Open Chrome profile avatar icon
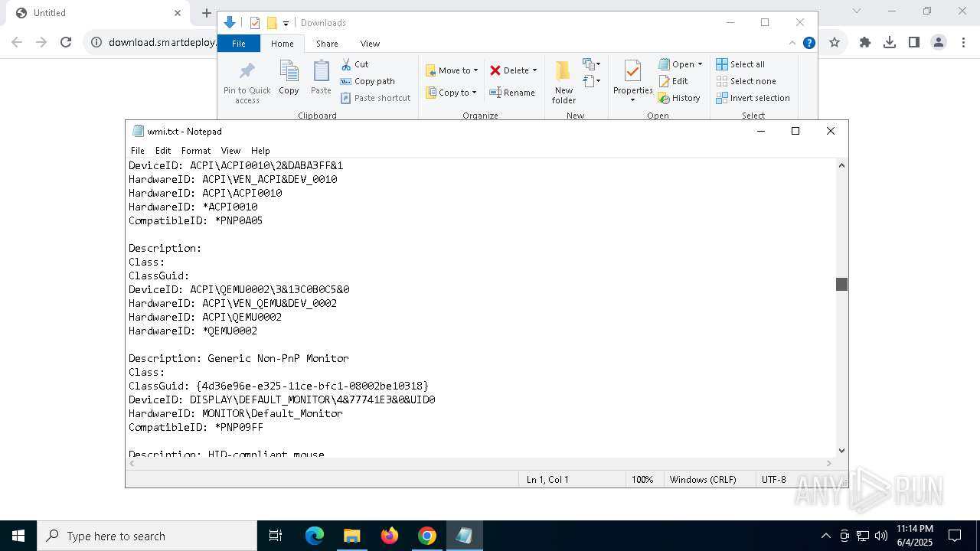This screenshot has width=980, height=551. click(939, 42)
